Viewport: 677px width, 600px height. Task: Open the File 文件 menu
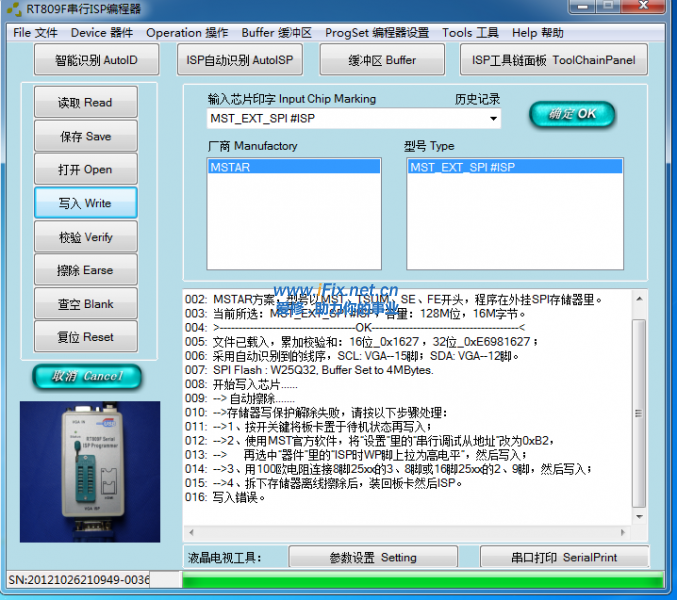[x=36, y=32]
